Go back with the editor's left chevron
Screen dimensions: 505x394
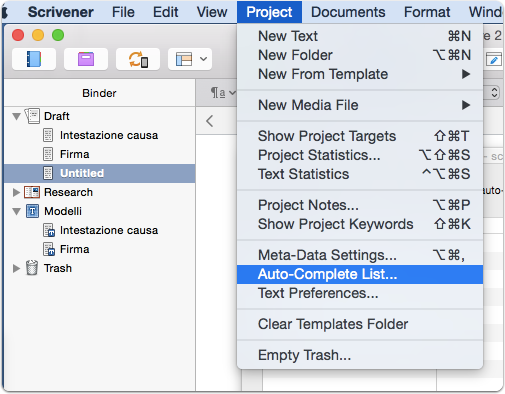pos(209,121)
